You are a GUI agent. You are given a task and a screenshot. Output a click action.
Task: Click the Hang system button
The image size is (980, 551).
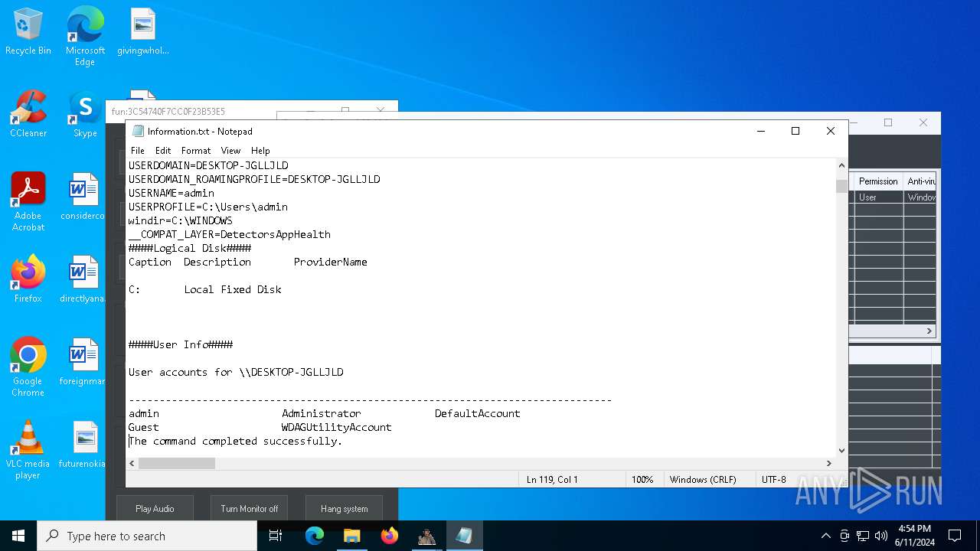tap(344, 508)
